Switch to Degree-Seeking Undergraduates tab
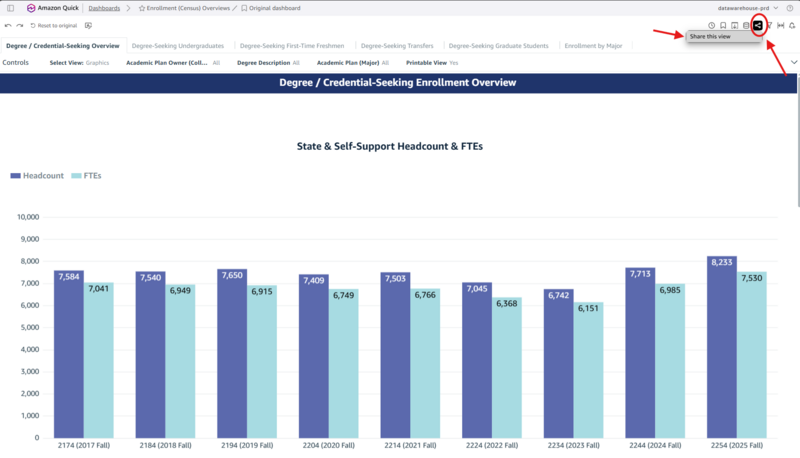The image size is (800, 458). pos(178,45)
